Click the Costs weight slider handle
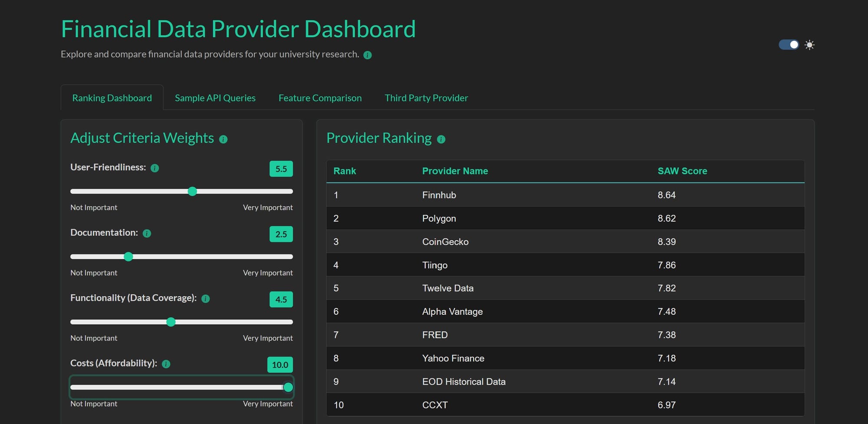The height and width of the screenshot is (424, 868). click(x=288, y=387)
